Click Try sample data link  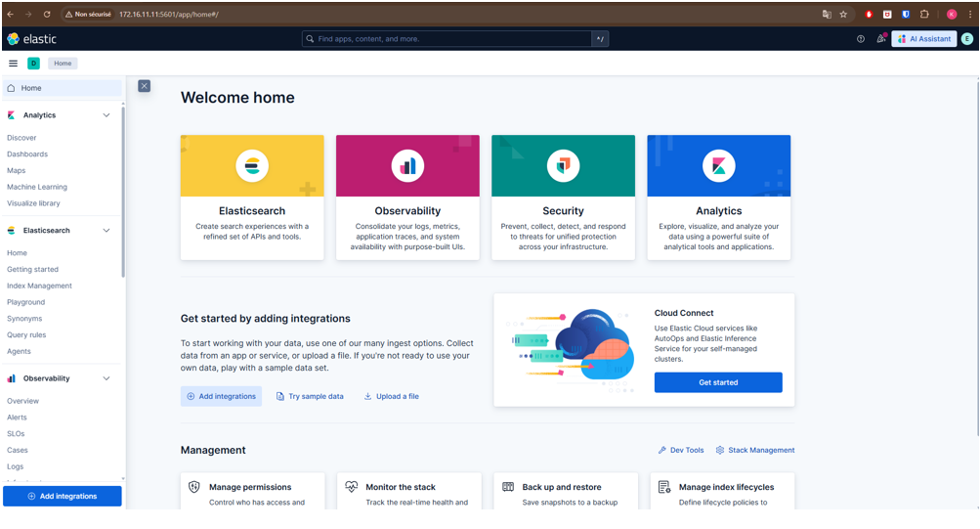[310, 396]
